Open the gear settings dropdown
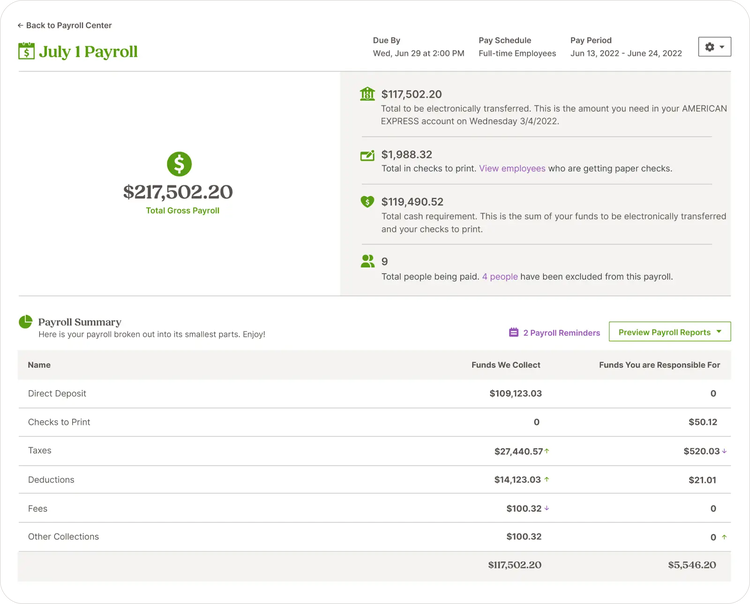This screenshot has width=750, height=604. click(x=714, y=47)
